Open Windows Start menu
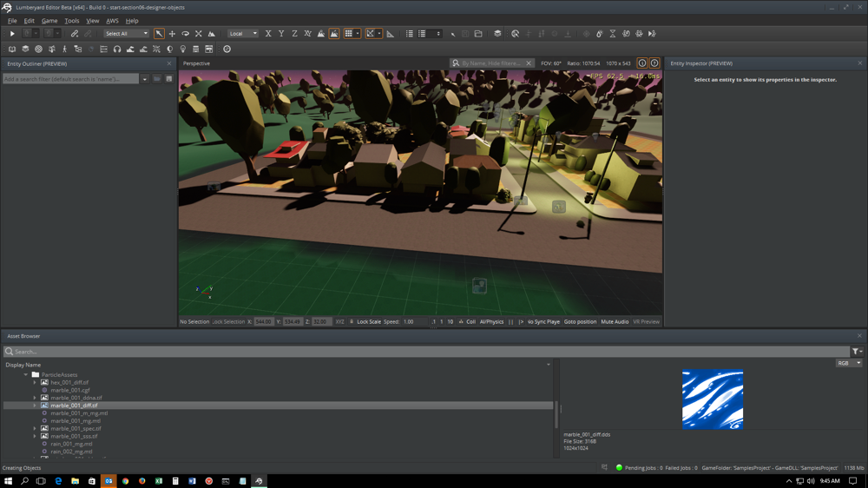The height and width of the screenshot is (488, 868). pyautogui.click(x=8, y=481)
